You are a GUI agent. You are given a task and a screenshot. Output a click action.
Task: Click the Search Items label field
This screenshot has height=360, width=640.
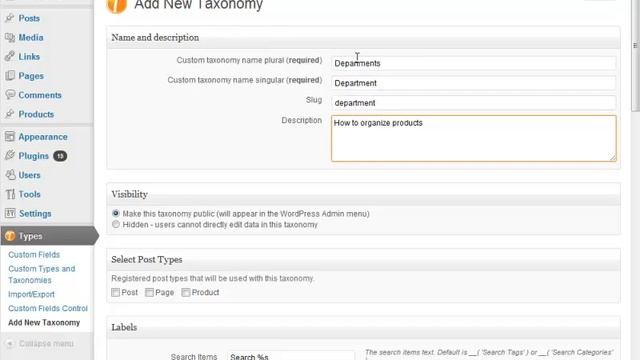click(291, 356)
